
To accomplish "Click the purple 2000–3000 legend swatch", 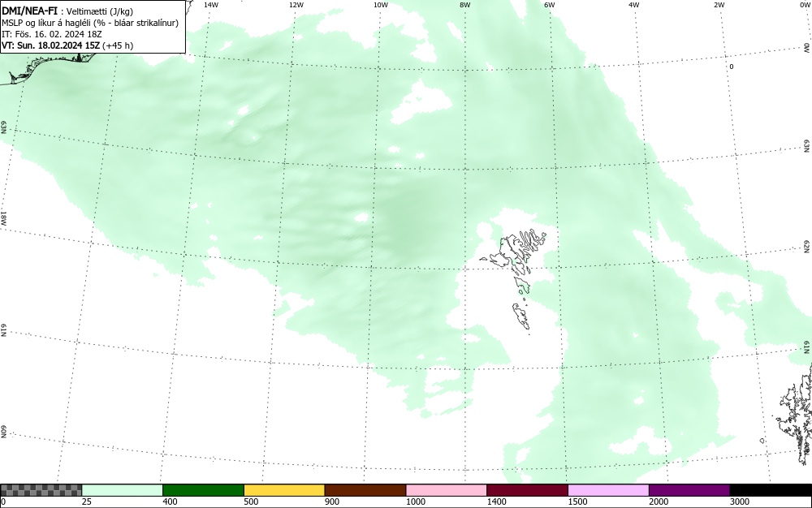I will click(689, 490).
